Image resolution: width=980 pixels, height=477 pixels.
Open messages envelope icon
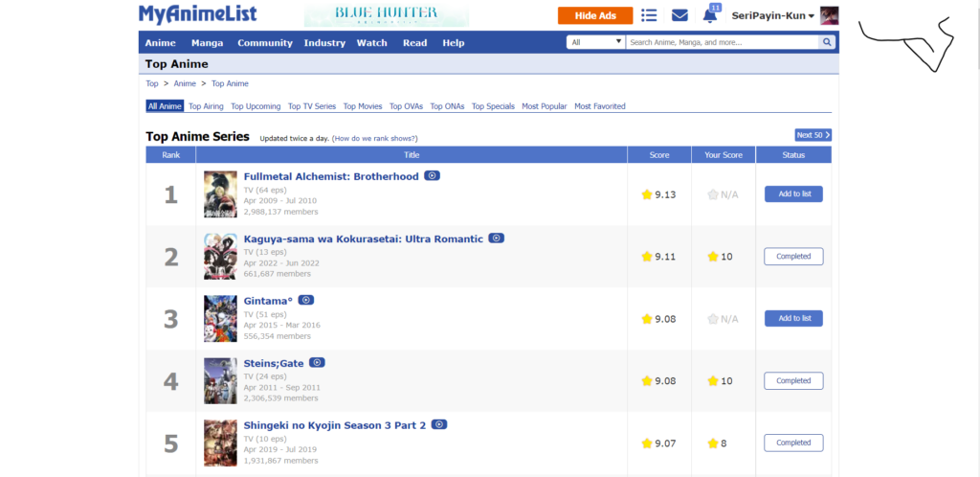(679, 15)
